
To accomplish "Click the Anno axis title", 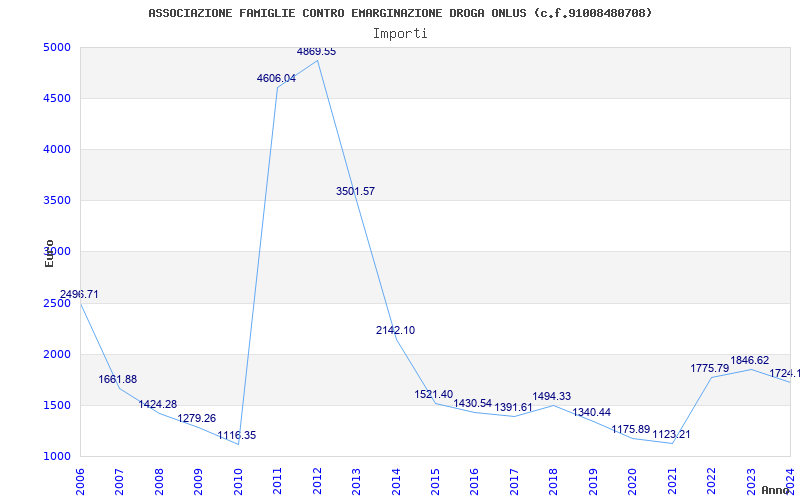I will [x=774, y=490].
